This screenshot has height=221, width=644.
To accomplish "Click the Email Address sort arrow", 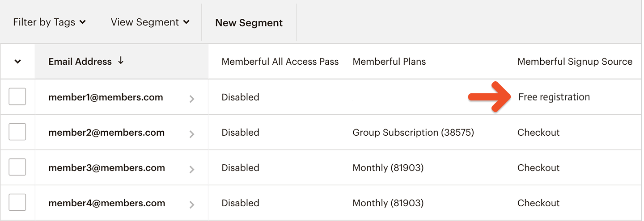I will pyautogui.click(x=121, y=61).
